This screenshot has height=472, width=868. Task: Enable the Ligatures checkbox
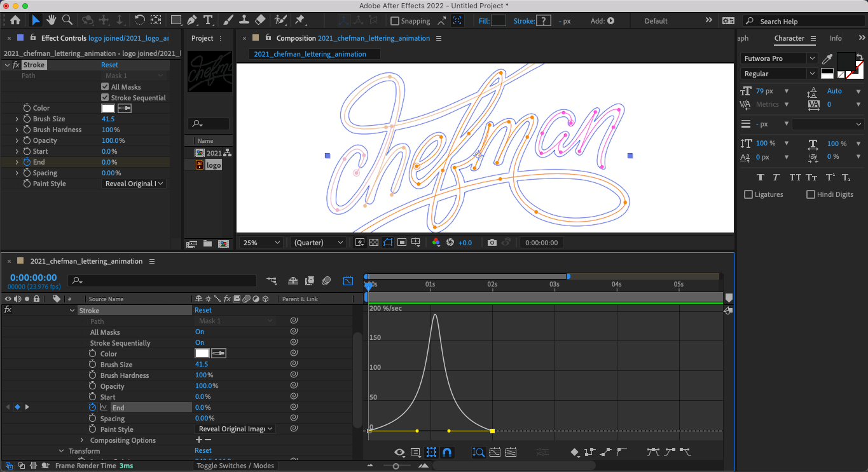point(748,194)
